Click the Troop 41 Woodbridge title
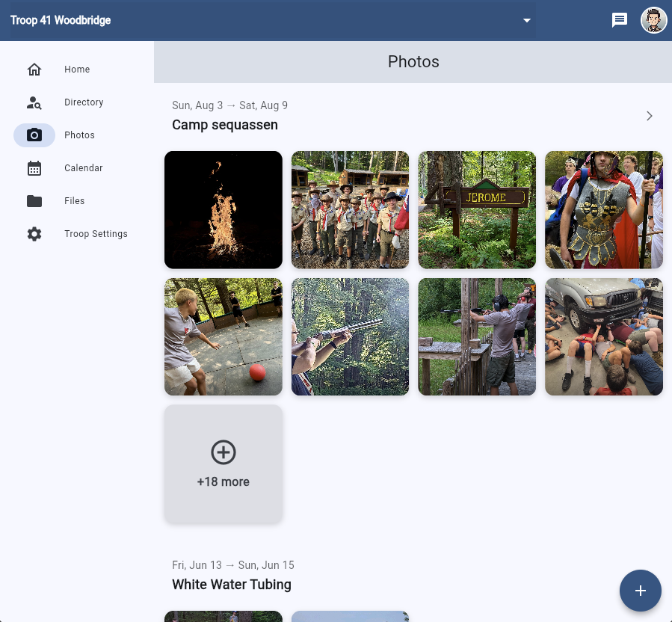The image size is (672, 622). (60, 20)
